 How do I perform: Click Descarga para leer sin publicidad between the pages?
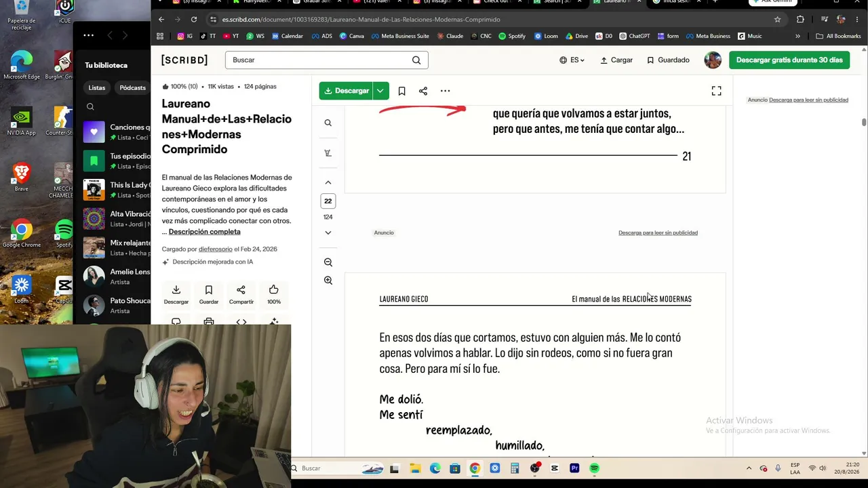658,232
